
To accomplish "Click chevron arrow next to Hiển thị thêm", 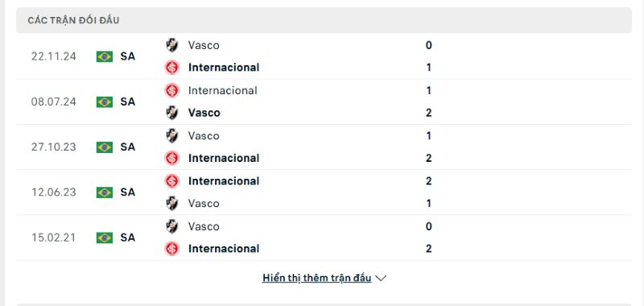I will pyautogui.click(x=381, y=279).
